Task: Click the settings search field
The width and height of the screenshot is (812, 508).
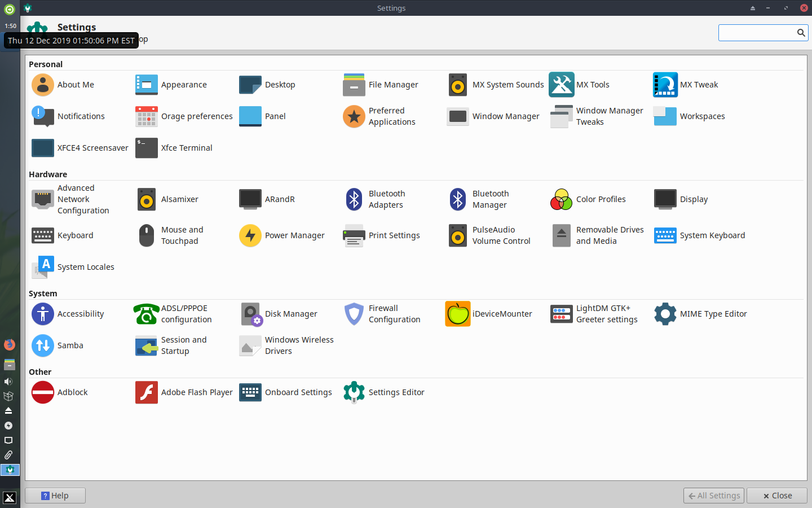Action: (757, 33)
